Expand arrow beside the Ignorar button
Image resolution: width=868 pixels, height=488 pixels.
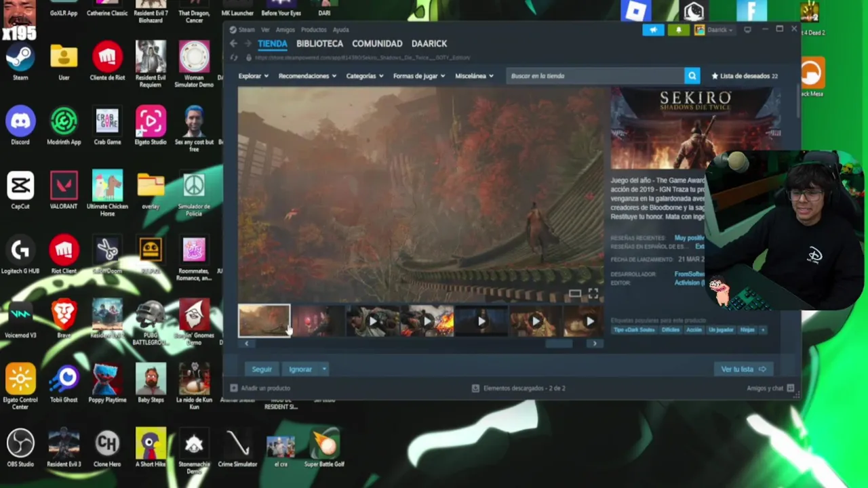pos(324,369)
